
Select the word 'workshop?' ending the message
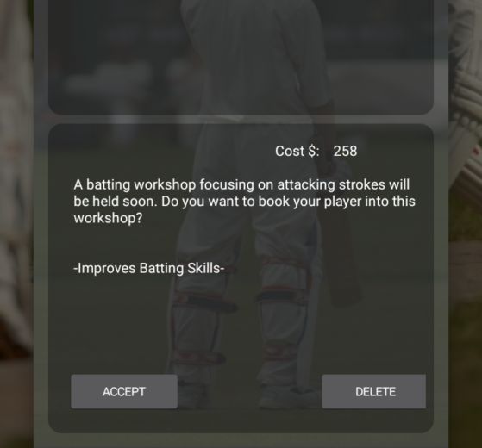tap(108, 218)
